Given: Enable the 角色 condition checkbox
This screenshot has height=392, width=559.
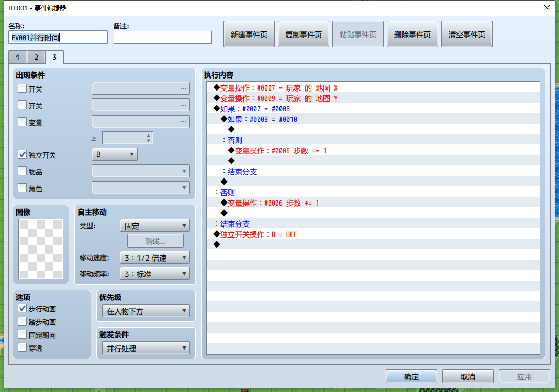Looking at the screenshot, I should coord(22,188).
